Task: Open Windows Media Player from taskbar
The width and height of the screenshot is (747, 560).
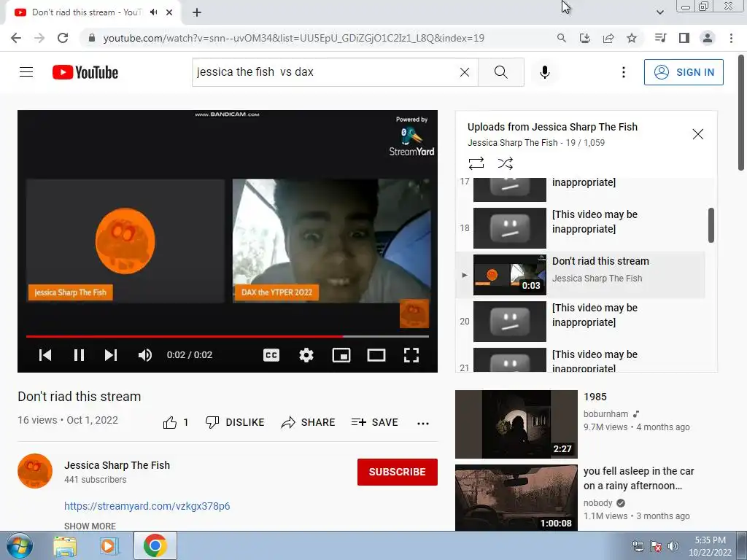Action: 109,545
